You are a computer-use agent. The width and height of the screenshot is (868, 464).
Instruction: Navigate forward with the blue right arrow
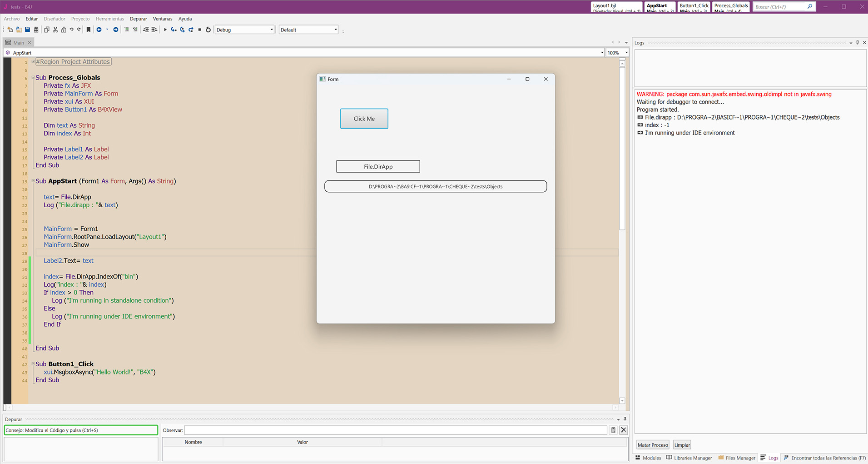click(x=116, y=30)
